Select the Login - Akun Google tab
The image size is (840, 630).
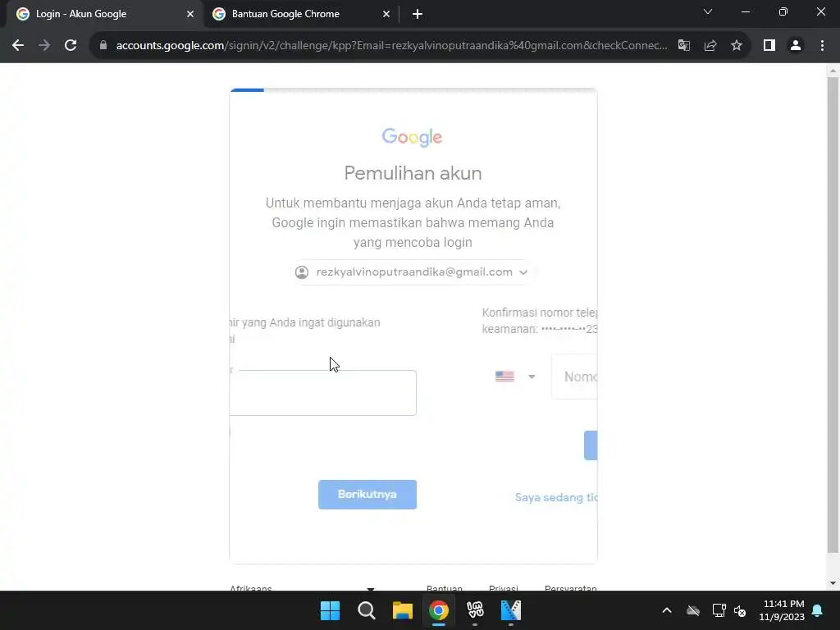pyautogui.click(x=104, y=14)
